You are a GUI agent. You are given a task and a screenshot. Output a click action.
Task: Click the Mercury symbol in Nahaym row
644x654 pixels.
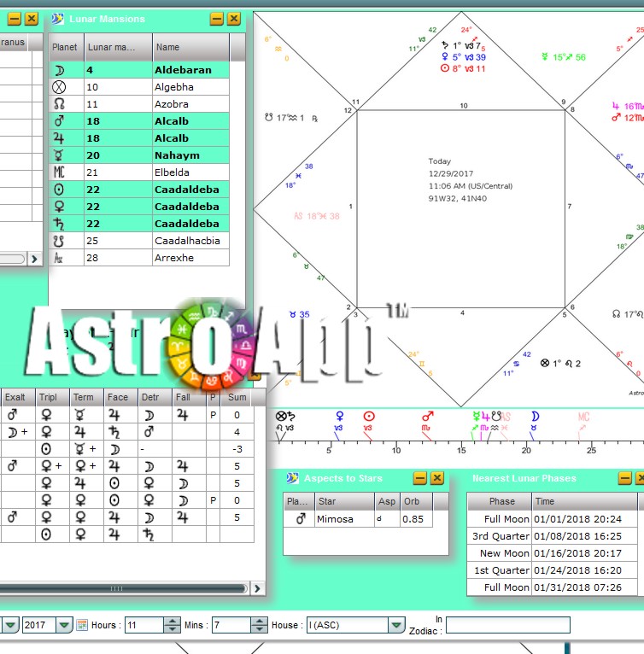point(59,155)
